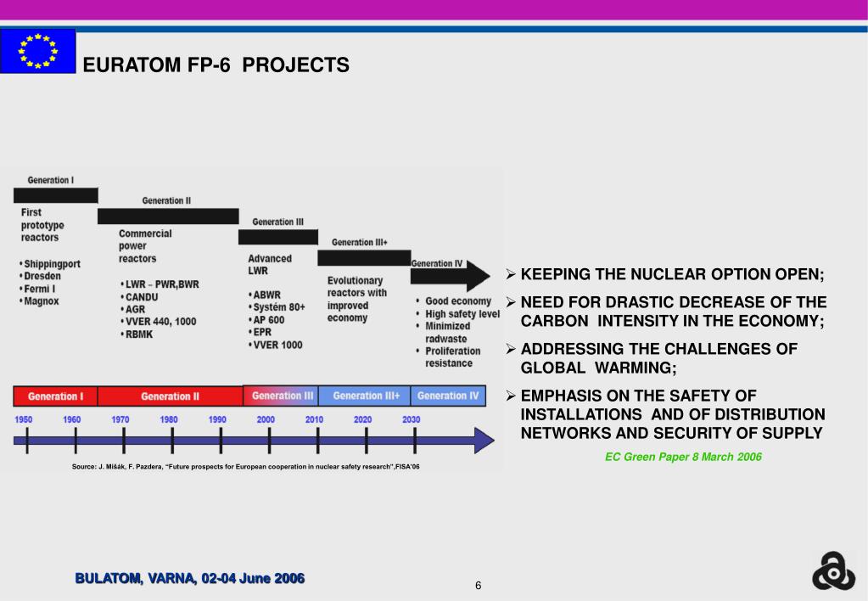Click the AGR bullet
The image size is (868, 601).
coord(133,309)
